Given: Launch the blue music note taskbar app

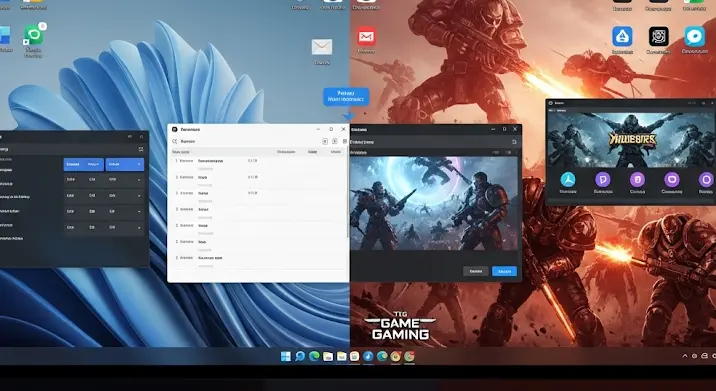Looking at the screenshot, I should point(369,356).
